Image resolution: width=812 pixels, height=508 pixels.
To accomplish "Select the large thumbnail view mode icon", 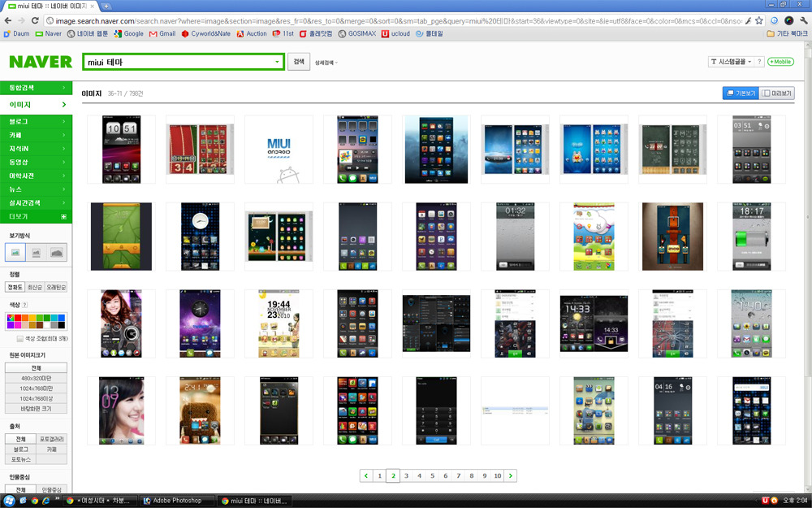I will (x=57, y=253).
